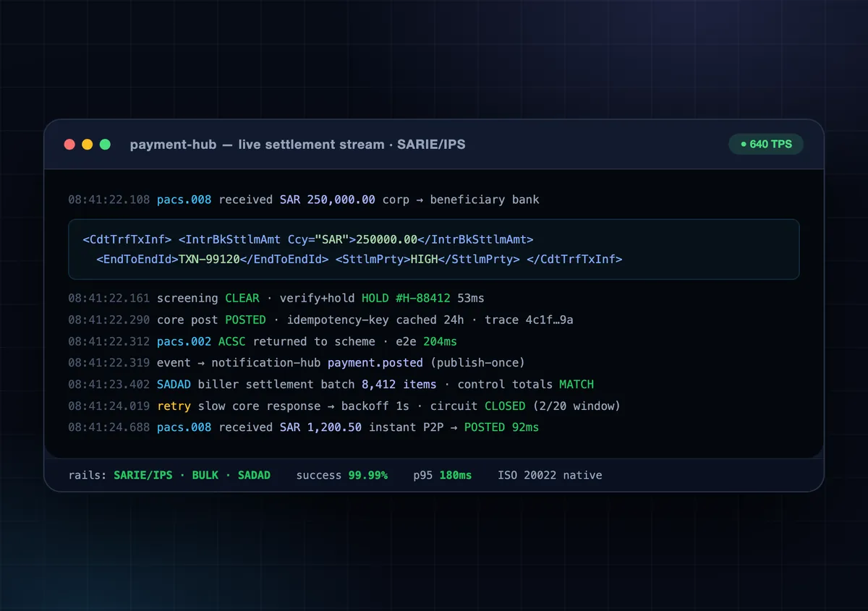Click 'SARIE/IPS' in the rails footer

pos(143,475)
